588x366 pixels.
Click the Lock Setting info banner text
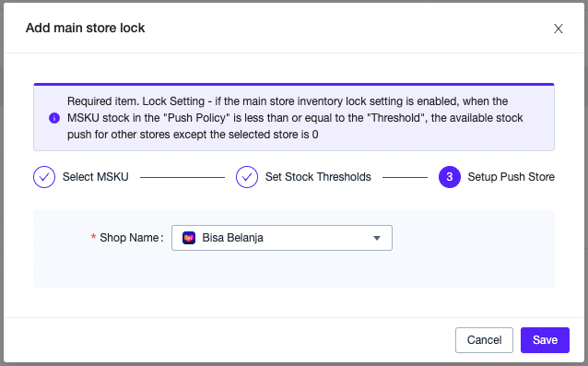pos(295,118)
